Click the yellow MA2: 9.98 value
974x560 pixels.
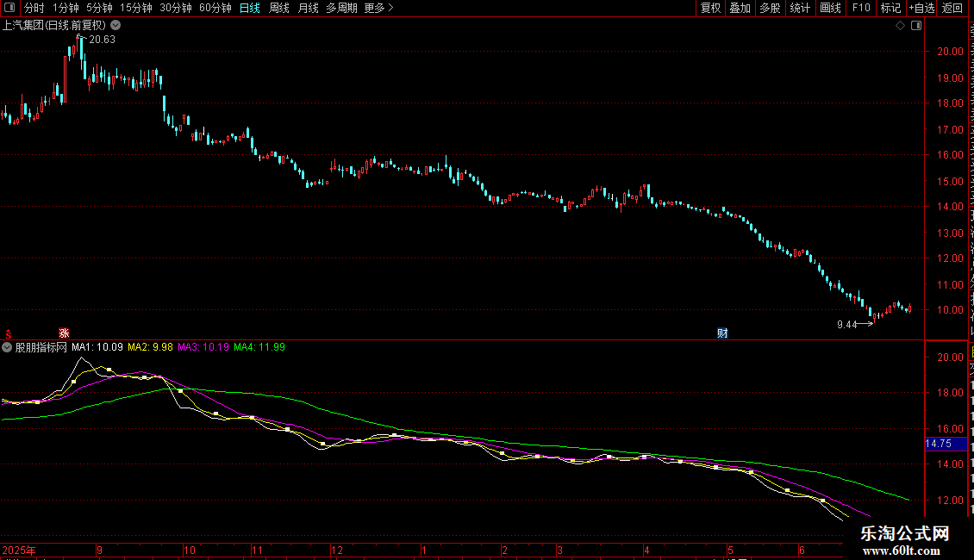point(150,348)
